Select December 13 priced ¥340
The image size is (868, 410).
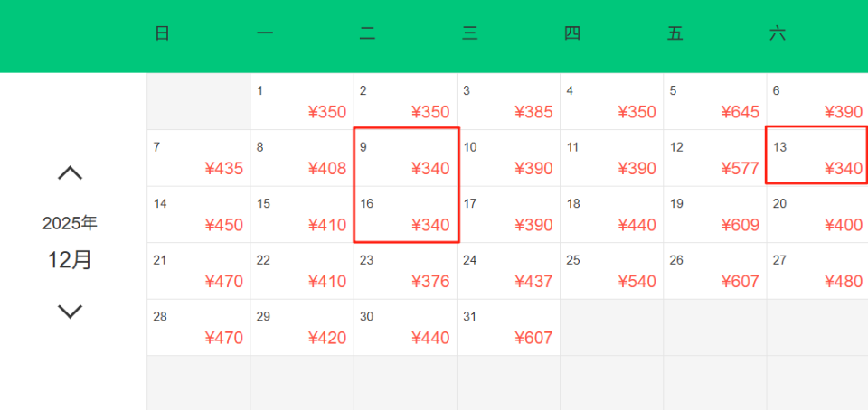(816, 158)
